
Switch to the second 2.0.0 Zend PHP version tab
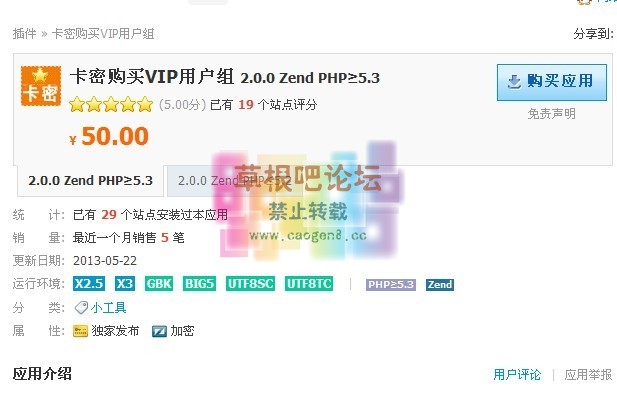point(234,181)
